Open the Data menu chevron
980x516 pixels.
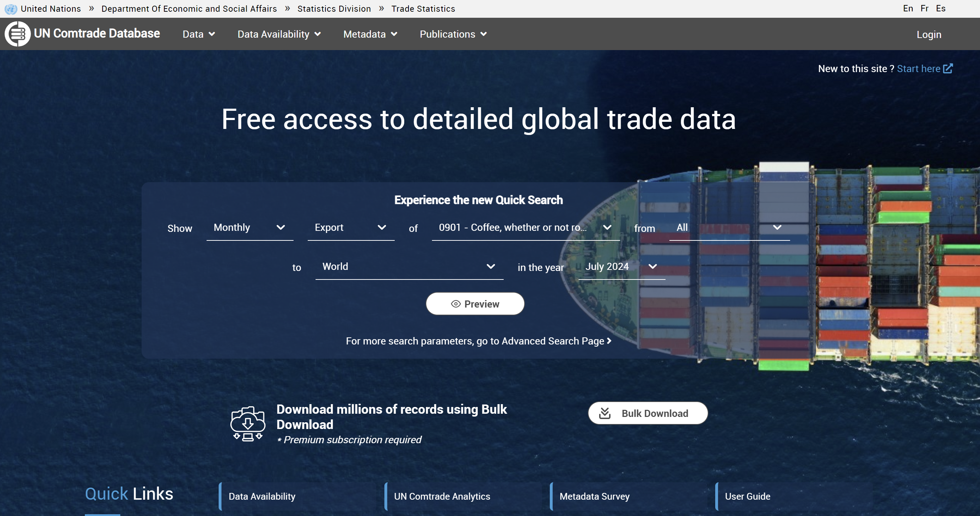[x=212, y=34]
